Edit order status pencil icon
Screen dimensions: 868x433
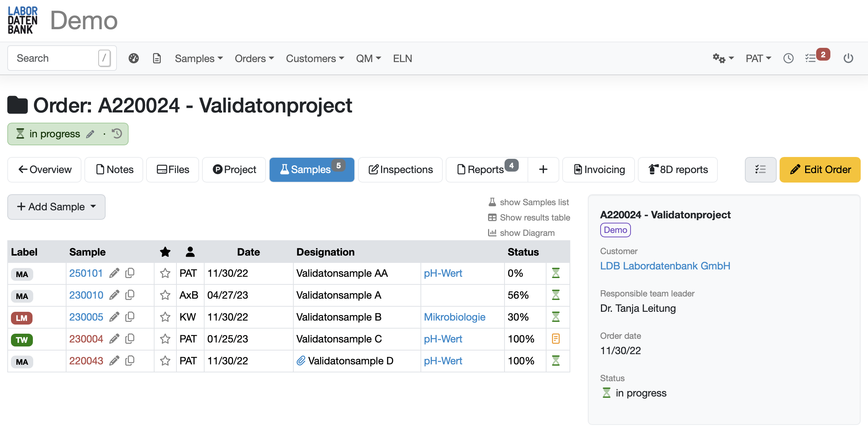90,134
